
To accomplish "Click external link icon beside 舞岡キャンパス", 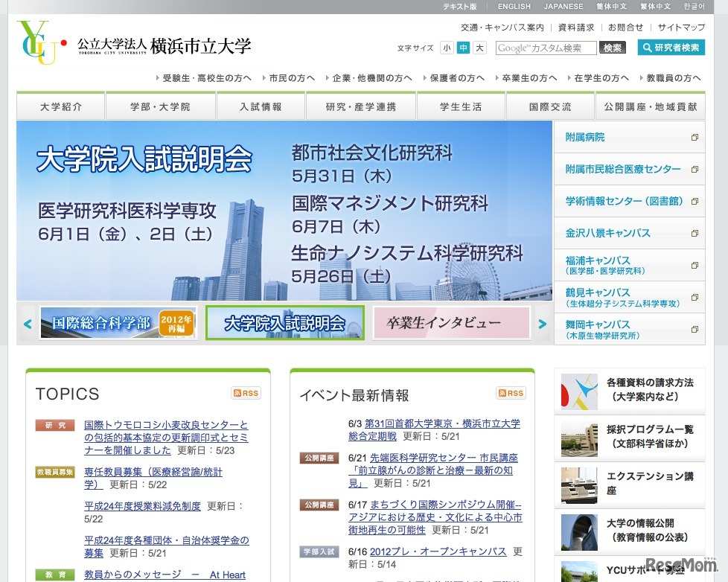I will coord(695,329).
